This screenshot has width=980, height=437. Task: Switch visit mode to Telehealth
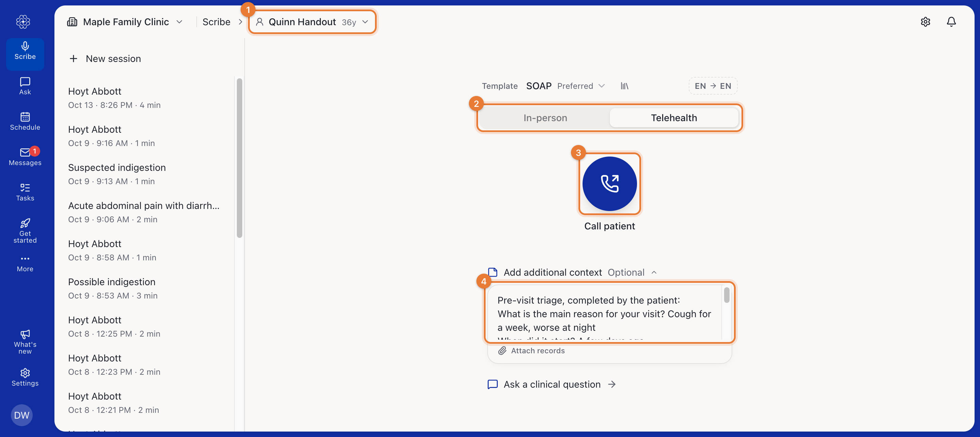[674, 118]
